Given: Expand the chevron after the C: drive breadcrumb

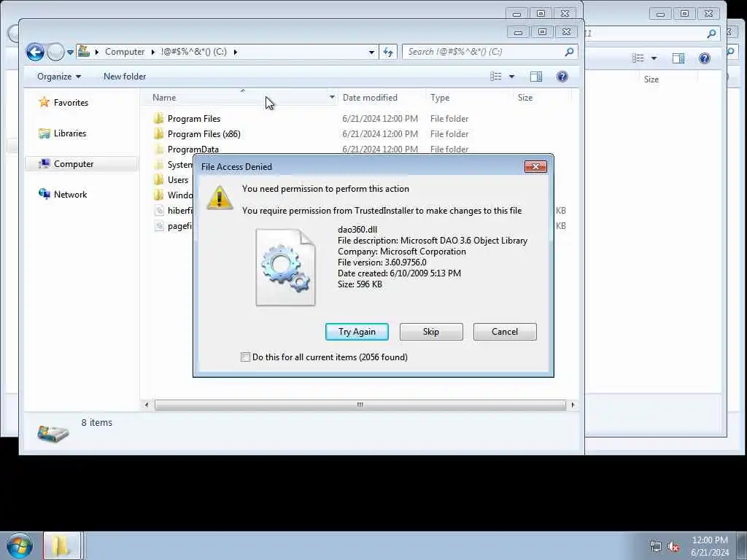Looking at the screenshot, I should pyautogui.click(x=236, y=52).
